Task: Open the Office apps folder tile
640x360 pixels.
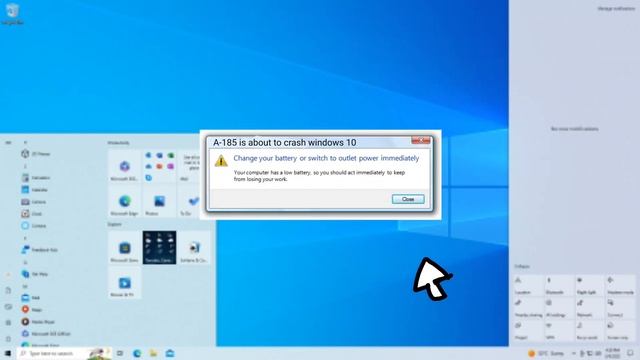Action: pyautogui.click(x=159, y=167)
